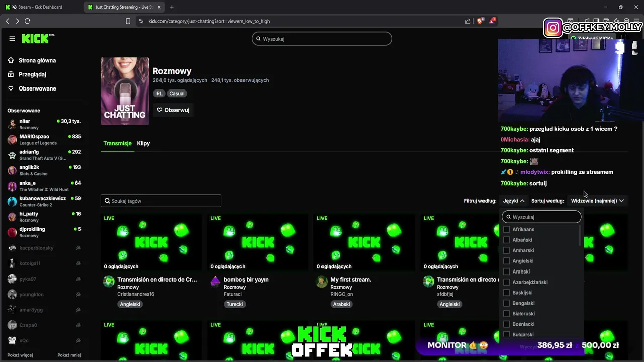Check the Bośniacki language checkbox
The width and height of the screenshot is (644, 362).
pyautogui.click(x=507, y=324)
